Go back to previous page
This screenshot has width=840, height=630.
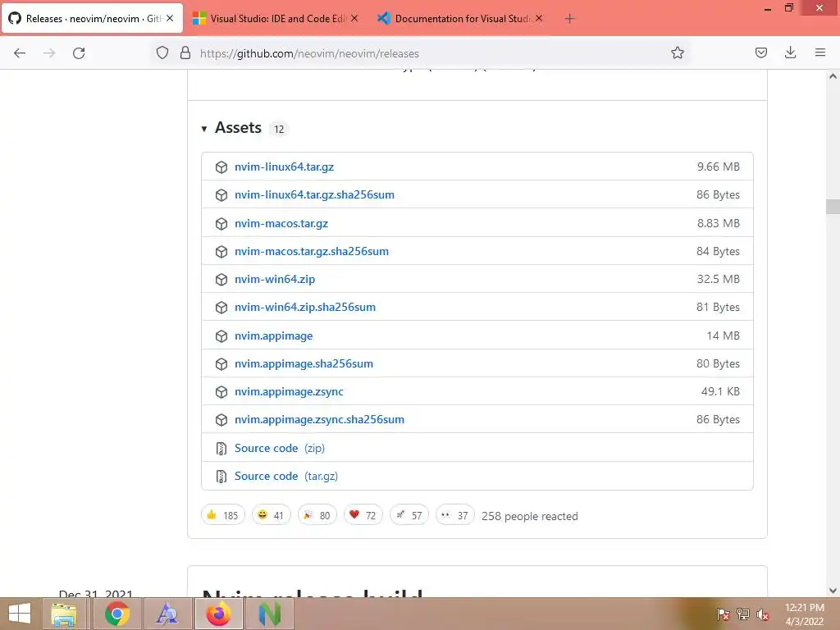20,53
